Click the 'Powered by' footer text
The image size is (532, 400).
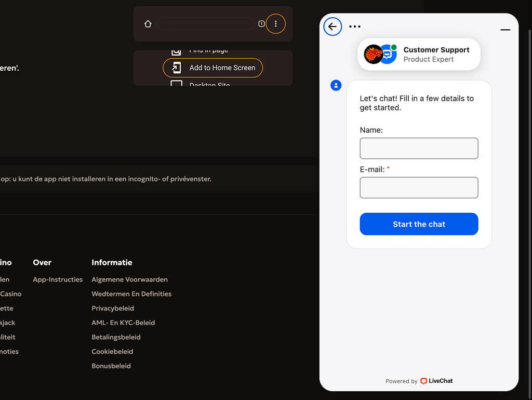402,381
